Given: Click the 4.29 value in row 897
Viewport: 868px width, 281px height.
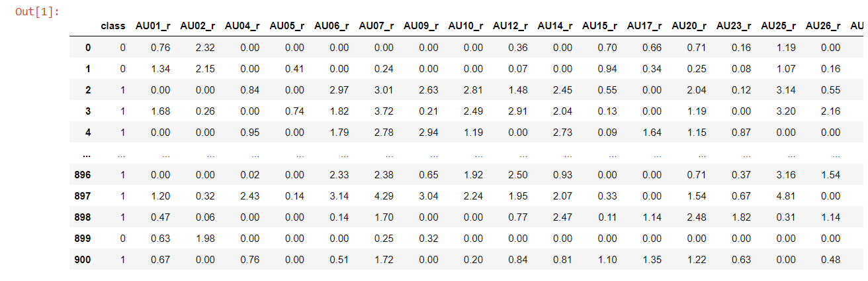Looking at the screenshot, I should (x=385, y=196).
